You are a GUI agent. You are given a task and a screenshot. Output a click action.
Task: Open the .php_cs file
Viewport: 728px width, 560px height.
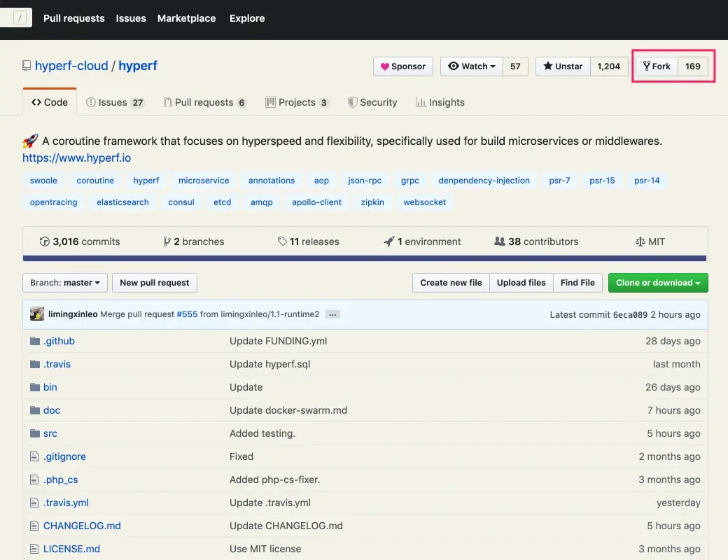[x=60, y=479]
